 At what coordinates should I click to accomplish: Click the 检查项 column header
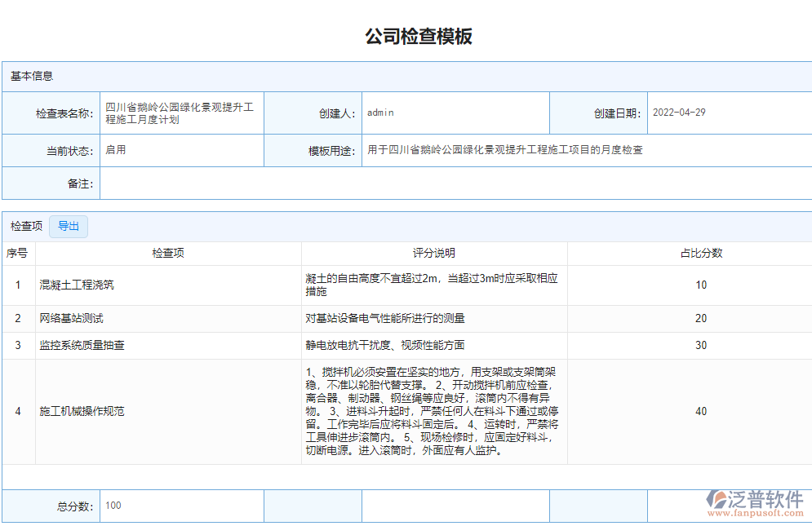click(167, 253)
